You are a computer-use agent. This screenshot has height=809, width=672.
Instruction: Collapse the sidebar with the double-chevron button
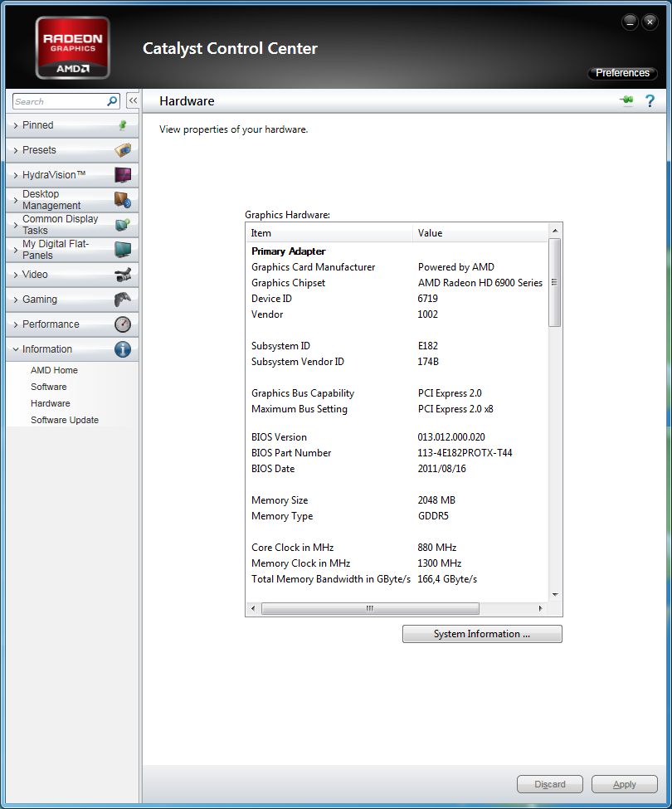(133, 100)
